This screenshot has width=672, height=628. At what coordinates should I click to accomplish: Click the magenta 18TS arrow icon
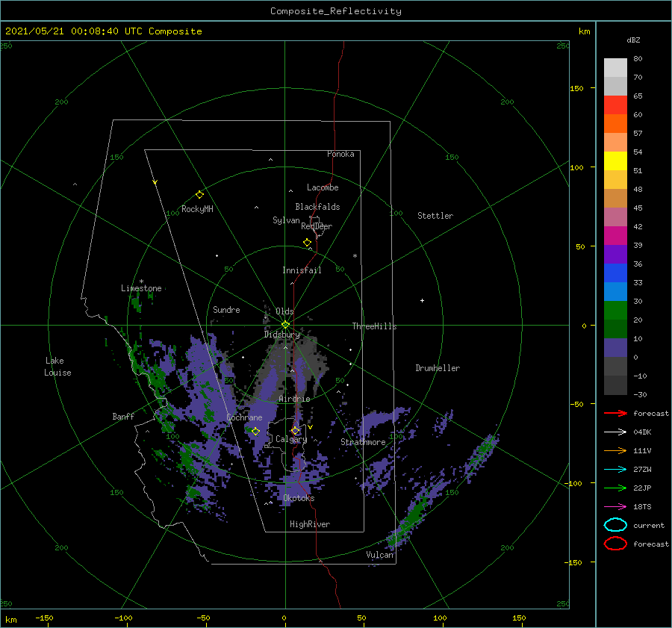615,507
